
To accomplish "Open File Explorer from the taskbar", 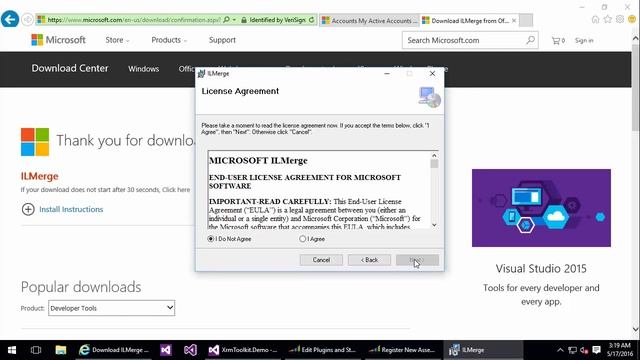I will (61, 350).
